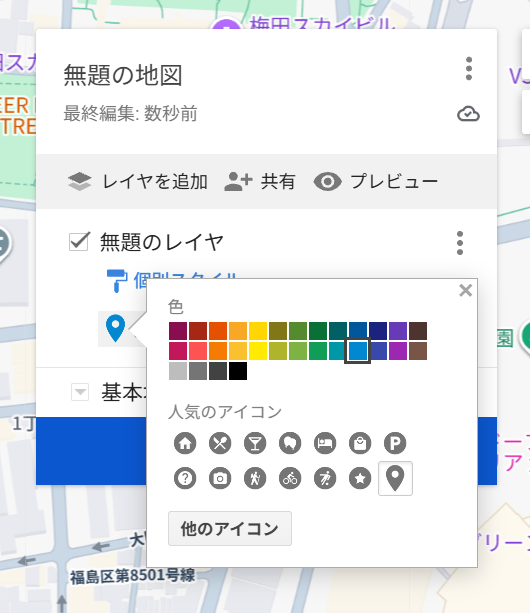Expand the 基本 base map dropdown arrow
This screenshot has width=530, height=613.
point(80,392)
